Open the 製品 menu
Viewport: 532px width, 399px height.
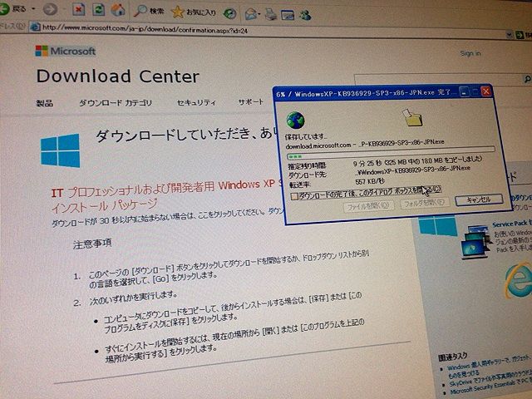click(45, 103)
